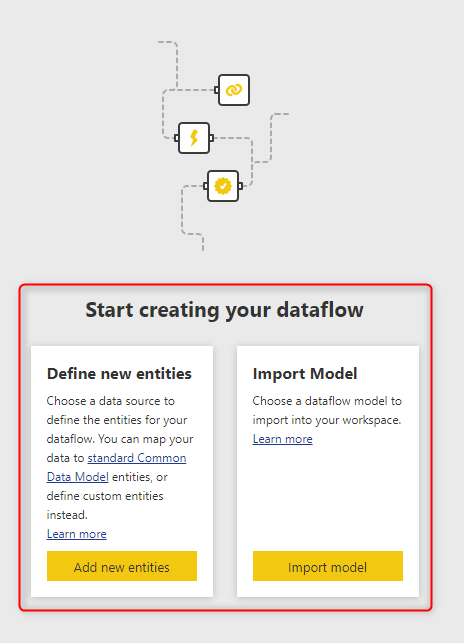Click the Import model button
Screen dimensions: 464x643
[328, 566]
